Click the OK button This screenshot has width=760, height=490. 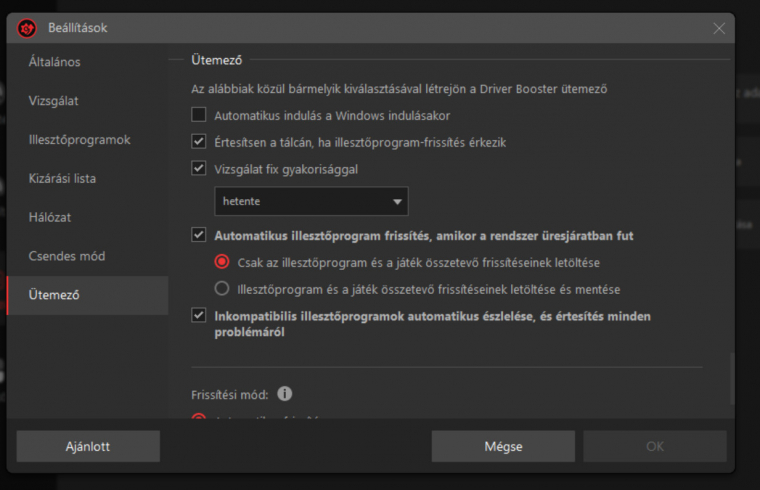pos(655,446)
